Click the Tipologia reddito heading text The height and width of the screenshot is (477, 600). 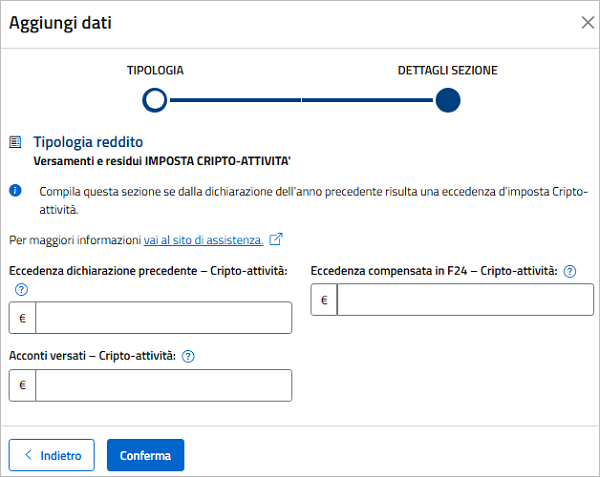[x=89, y=143]
